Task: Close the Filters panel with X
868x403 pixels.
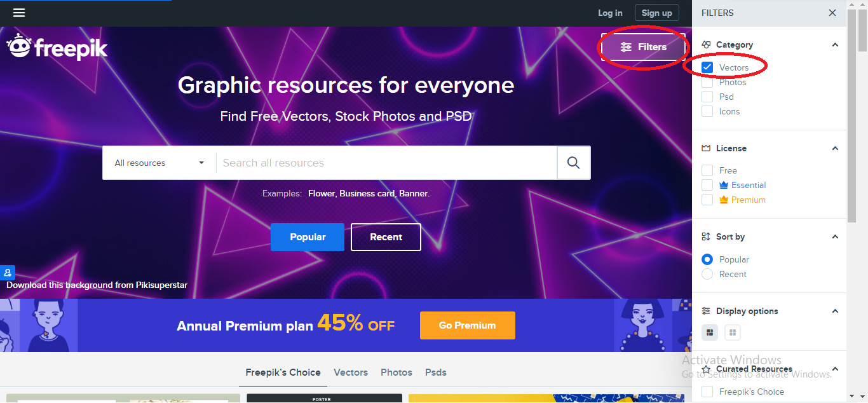Action: coord(832,13)
